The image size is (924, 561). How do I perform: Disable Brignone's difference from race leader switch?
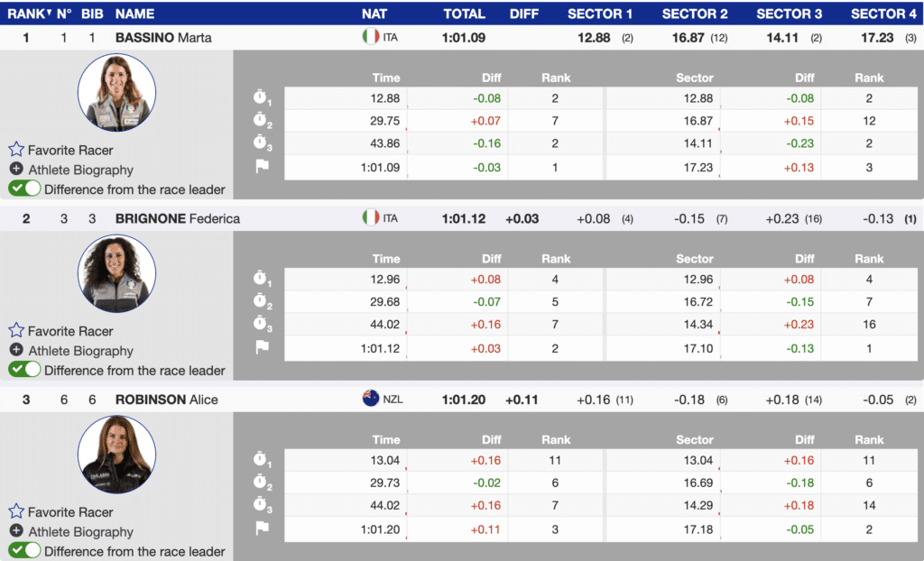tap(24, 369)
